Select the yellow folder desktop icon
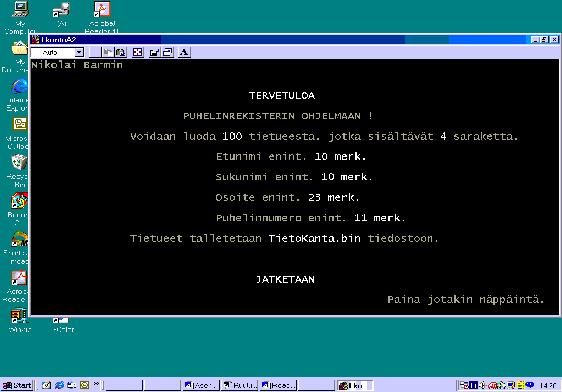The height and width of the screenshot is (392, 562). [x=19, y=48]
